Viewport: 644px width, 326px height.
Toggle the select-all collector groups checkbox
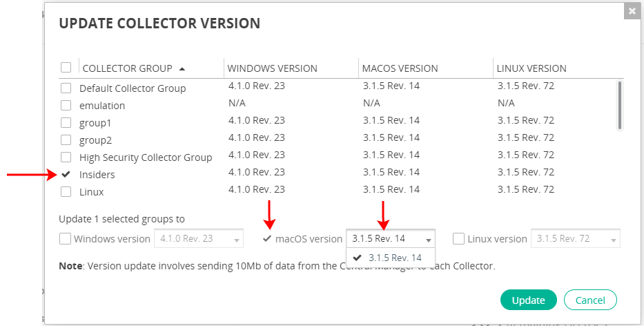[66, 68]
